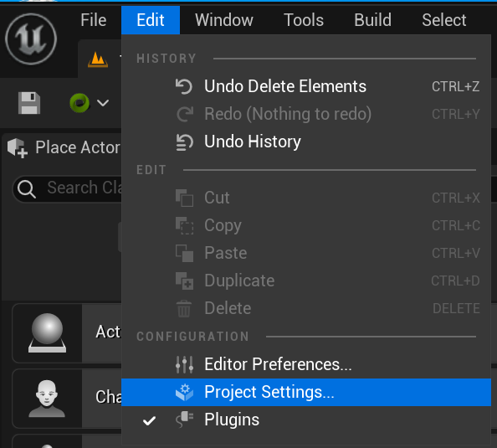Open the Window menu
The image size is (497, 448).
point(223,20)
